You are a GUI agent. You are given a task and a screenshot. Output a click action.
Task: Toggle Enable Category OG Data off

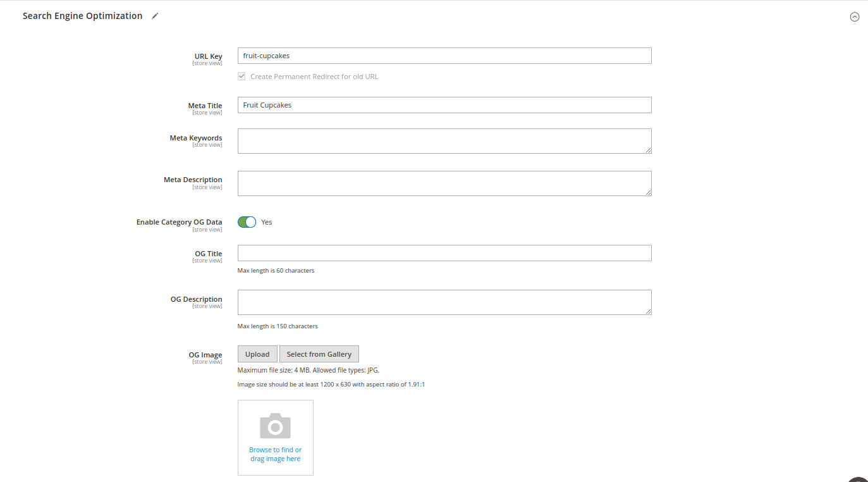point(247,221)
